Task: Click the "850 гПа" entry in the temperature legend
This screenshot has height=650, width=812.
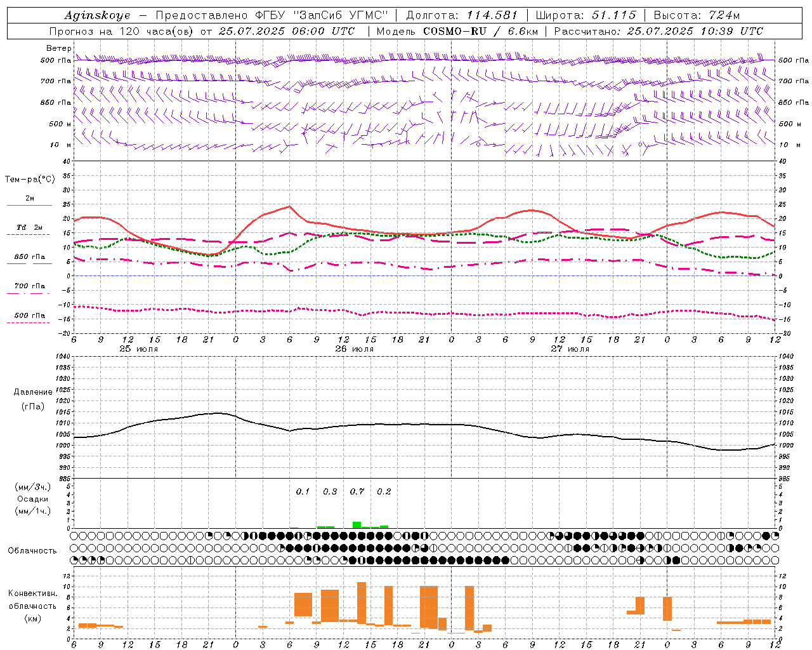Action: click(29, 257)
